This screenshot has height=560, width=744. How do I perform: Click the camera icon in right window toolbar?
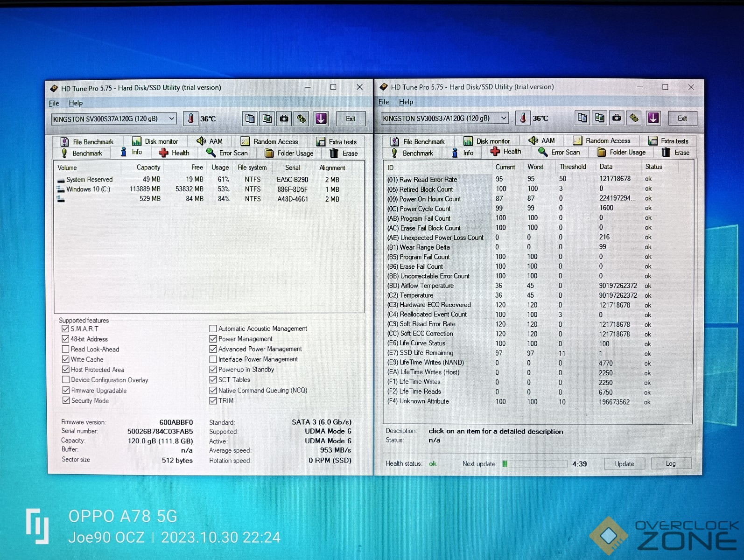tap(617, 118)
